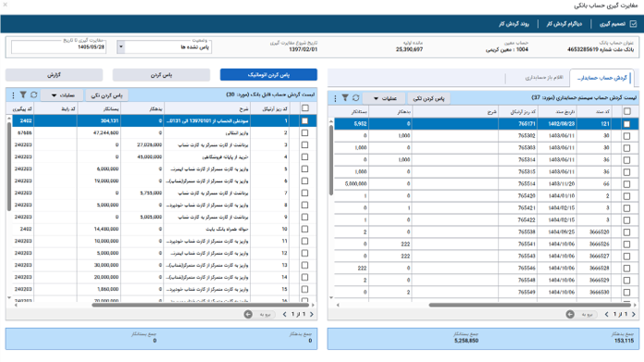Select all rows with the bank list header checkbox

click(x=305, y=107)
